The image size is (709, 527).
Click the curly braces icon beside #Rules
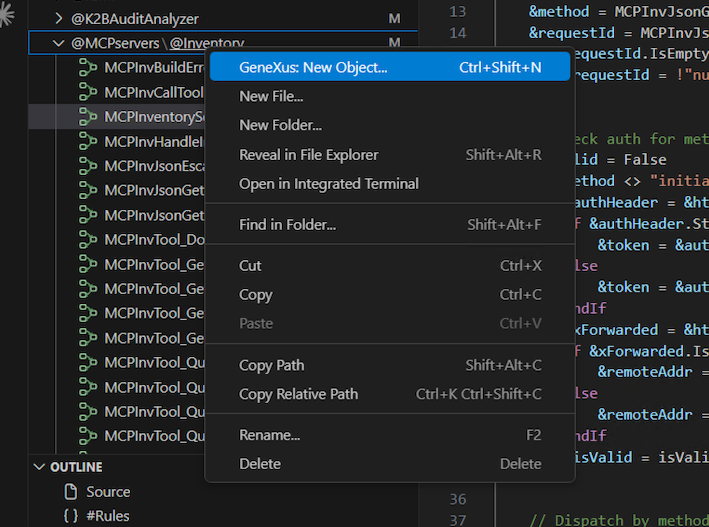click(x=70, y=516)
